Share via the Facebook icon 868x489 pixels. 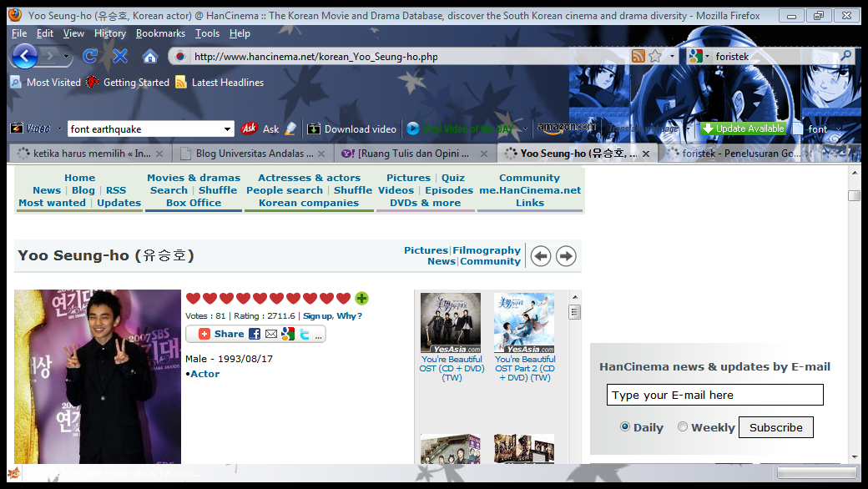(x=255, y=334)
